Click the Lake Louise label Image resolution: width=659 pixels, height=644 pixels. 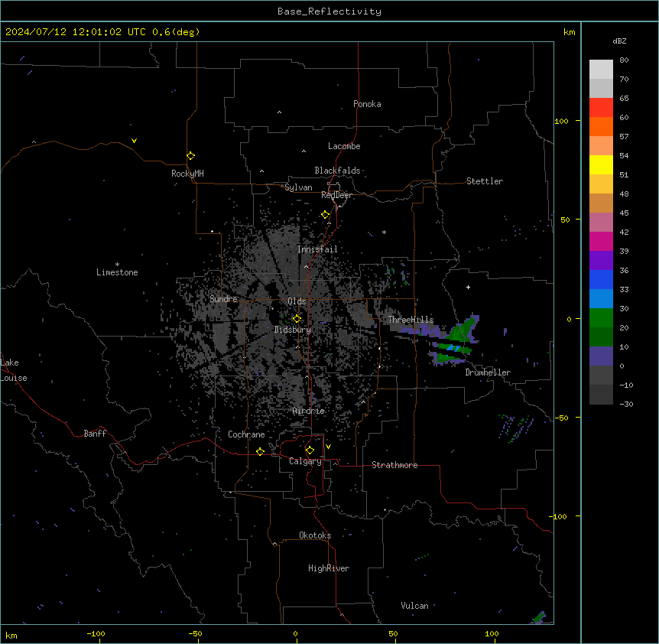(x=12, y=370)
